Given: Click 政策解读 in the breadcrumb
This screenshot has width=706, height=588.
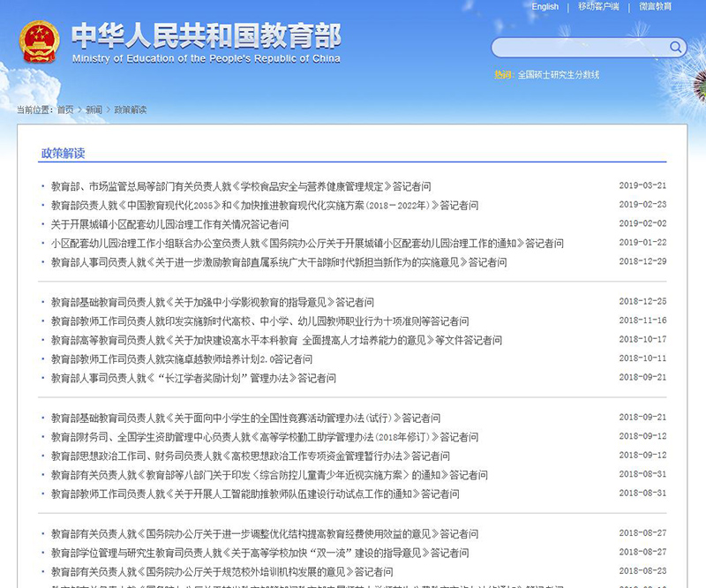Looking at the screenshot, I should 131,109.
